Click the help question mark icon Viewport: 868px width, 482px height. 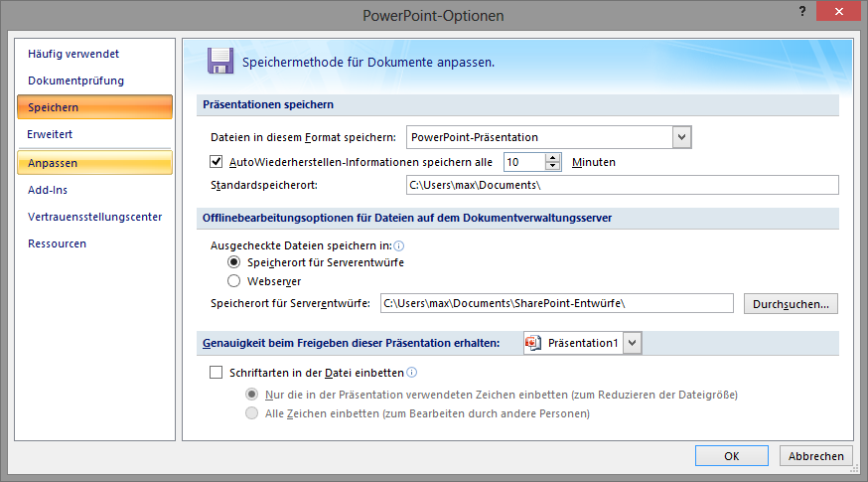coord(802,11)
